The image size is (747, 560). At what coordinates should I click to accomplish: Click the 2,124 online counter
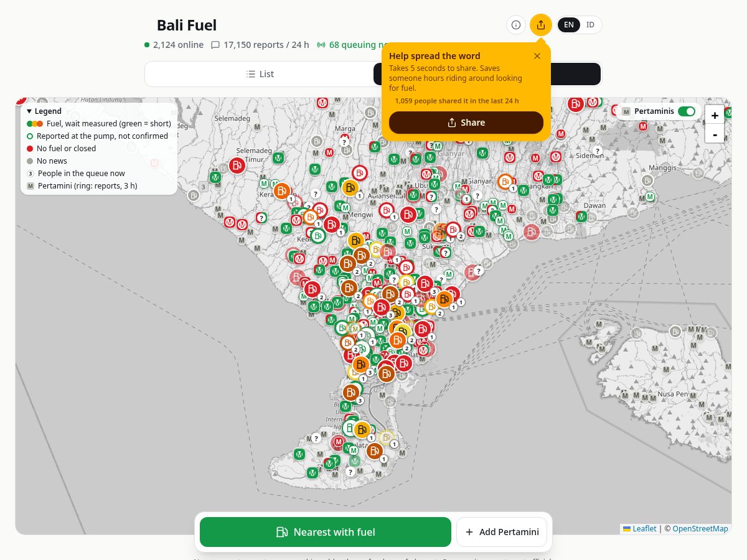tap(174, 45)
